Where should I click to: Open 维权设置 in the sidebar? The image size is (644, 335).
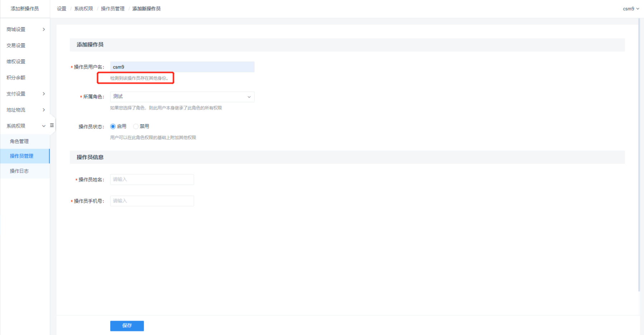16,61
